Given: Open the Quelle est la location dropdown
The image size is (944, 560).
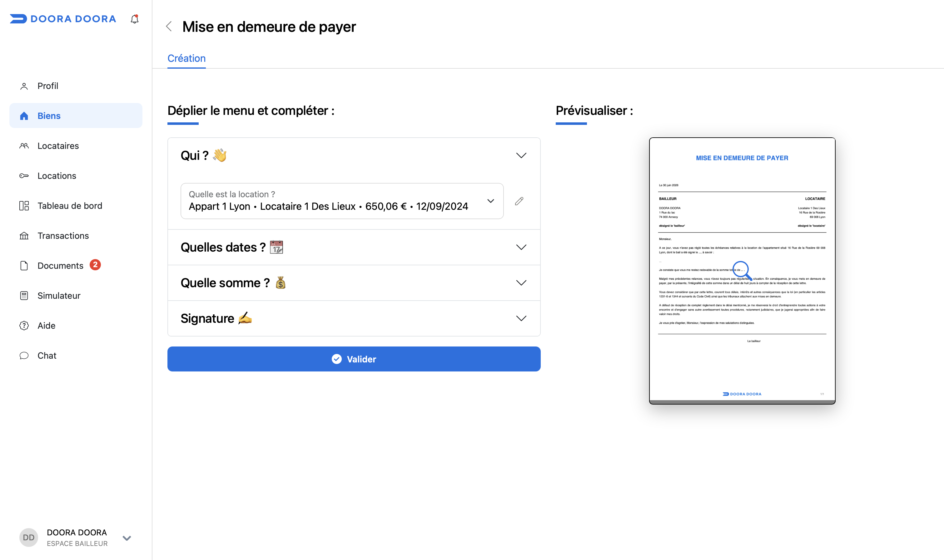Looking at the screenshot, I should [342, 201].
